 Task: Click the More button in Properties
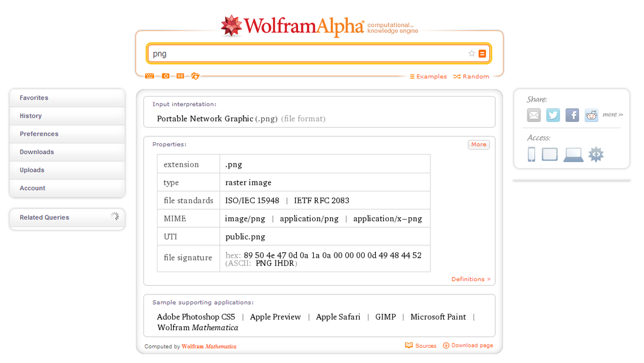click(479, 145)
